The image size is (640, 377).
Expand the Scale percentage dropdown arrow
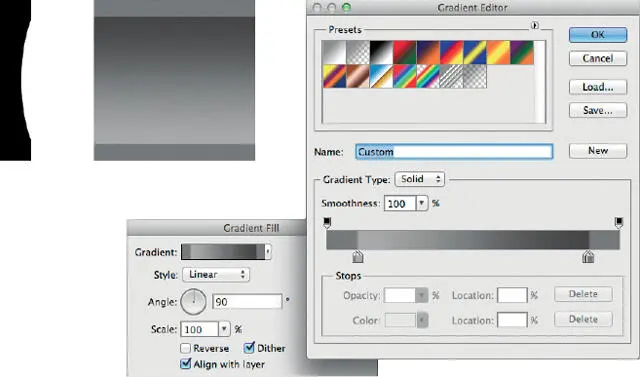click(x=224, y=329)
